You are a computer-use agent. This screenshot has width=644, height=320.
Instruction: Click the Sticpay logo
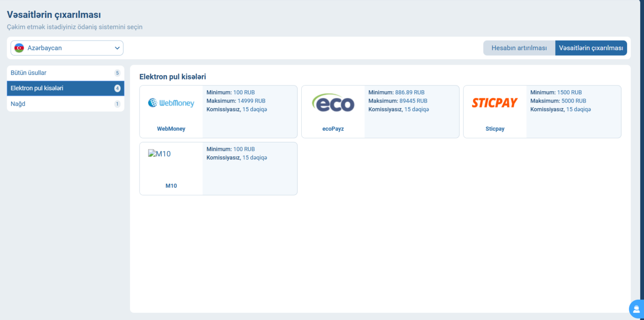click(x=495, y=103)
